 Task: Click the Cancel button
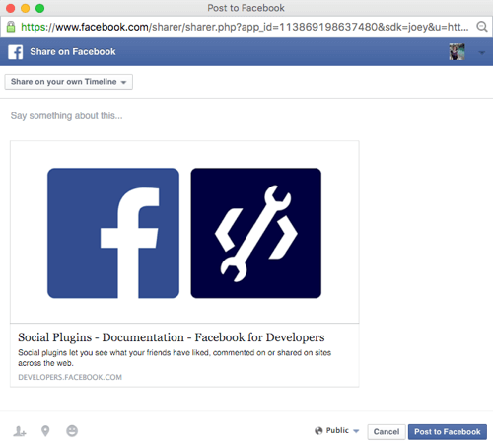coord(387,432)
